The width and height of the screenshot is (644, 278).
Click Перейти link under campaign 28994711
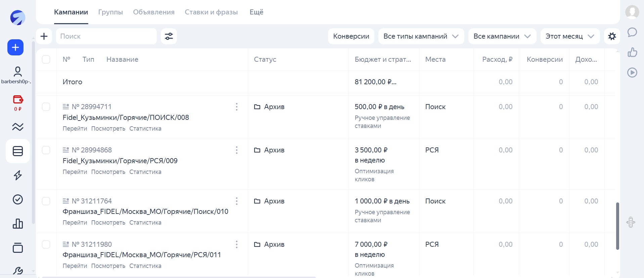pos(75,129)
